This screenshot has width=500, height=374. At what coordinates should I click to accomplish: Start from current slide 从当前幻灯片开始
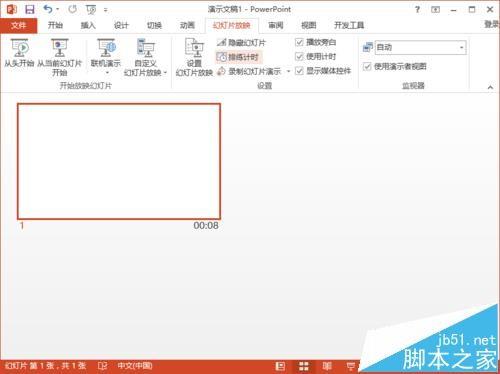click(x=59, y=57)
